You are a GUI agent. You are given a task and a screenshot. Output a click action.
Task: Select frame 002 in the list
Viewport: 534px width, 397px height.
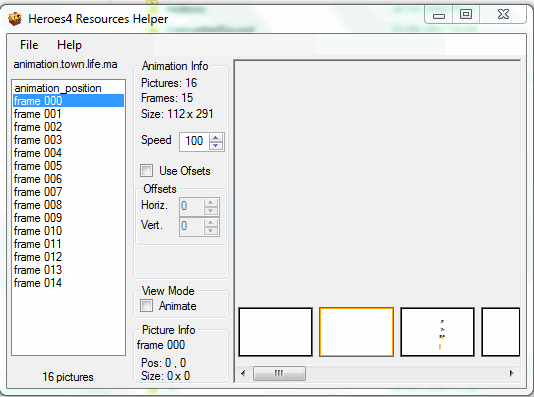(68, 127)
